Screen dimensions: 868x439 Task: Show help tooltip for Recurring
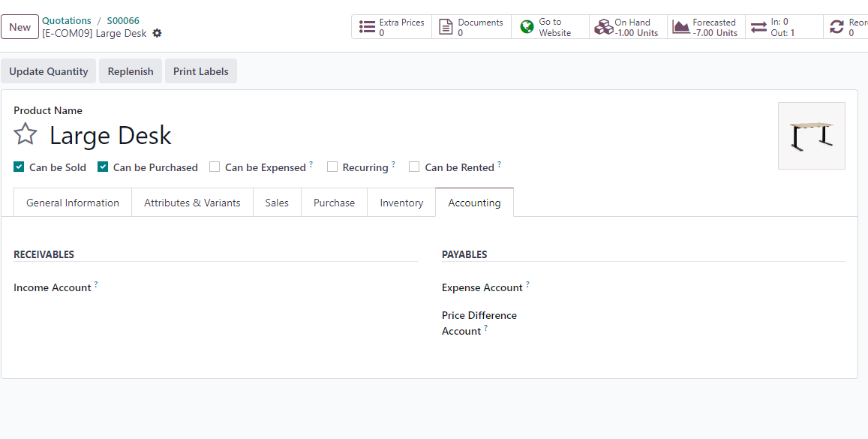(x=393, y=164)
